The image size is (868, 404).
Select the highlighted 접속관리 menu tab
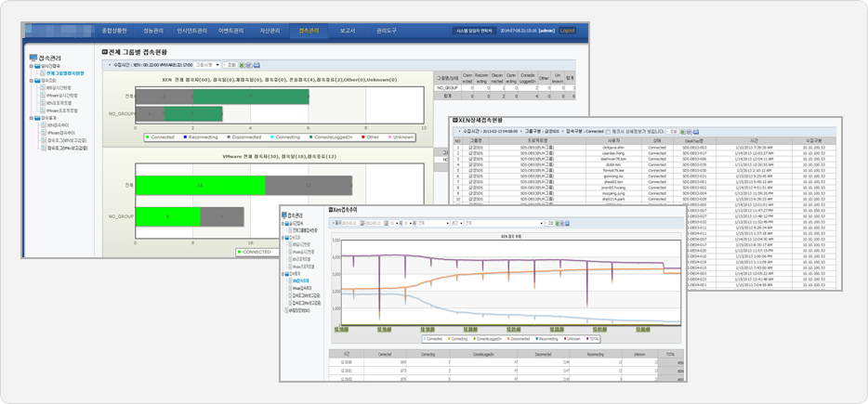309,31
